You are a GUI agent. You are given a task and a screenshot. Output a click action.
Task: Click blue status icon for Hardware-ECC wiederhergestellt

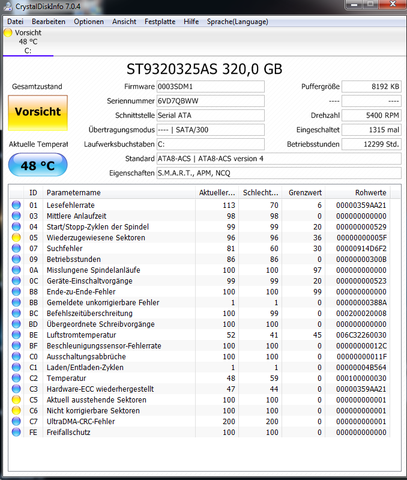[16, 389]
